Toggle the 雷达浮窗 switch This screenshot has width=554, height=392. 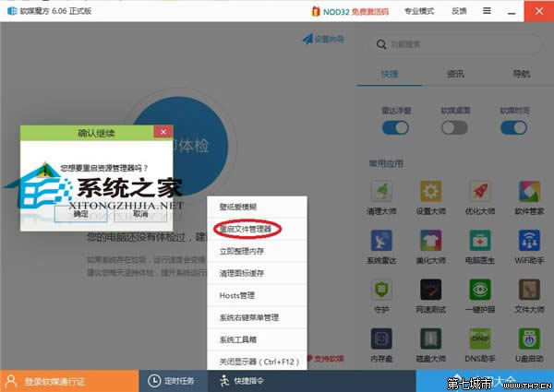395,127
